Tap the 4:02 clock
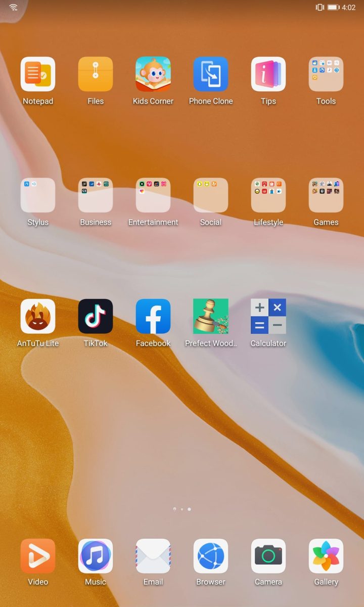Screen dimensions: 364x607 (349, 7)
